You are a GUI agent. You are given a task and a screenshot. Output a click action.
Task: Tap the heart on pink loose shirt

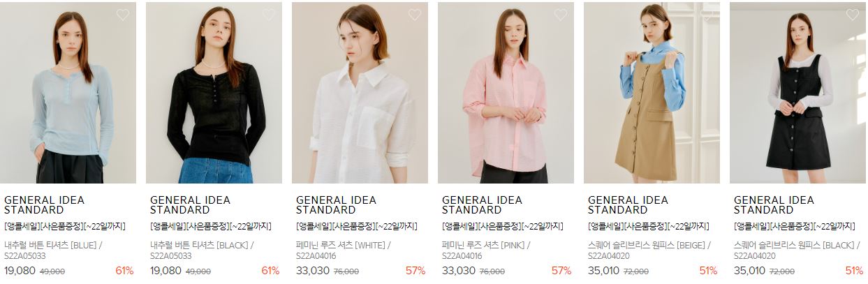[x=561, y=15]
